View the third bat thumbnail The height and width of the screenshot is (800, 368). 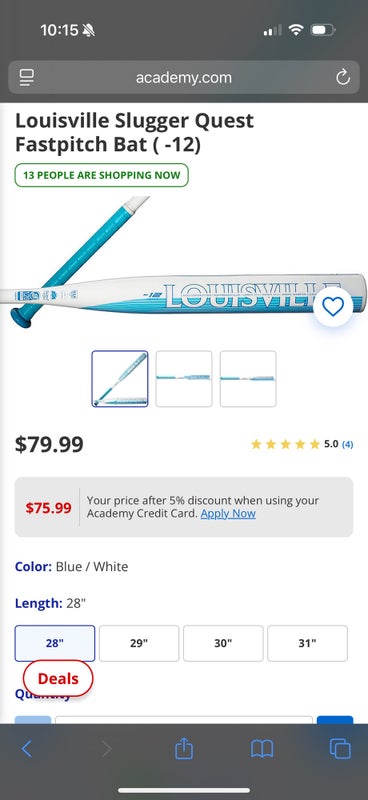tap(248, 379)
